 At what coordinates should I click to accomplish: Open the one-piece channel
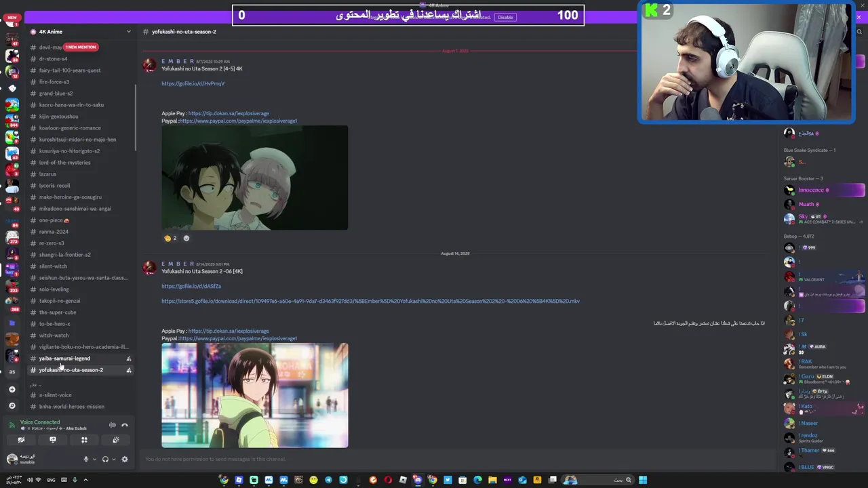[x=81, y=220]
